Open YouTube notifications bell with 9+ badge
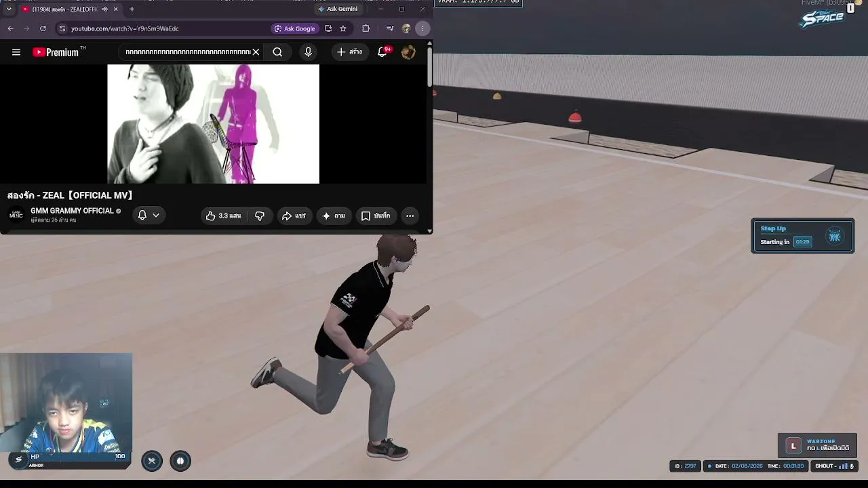 click(383, 52)
